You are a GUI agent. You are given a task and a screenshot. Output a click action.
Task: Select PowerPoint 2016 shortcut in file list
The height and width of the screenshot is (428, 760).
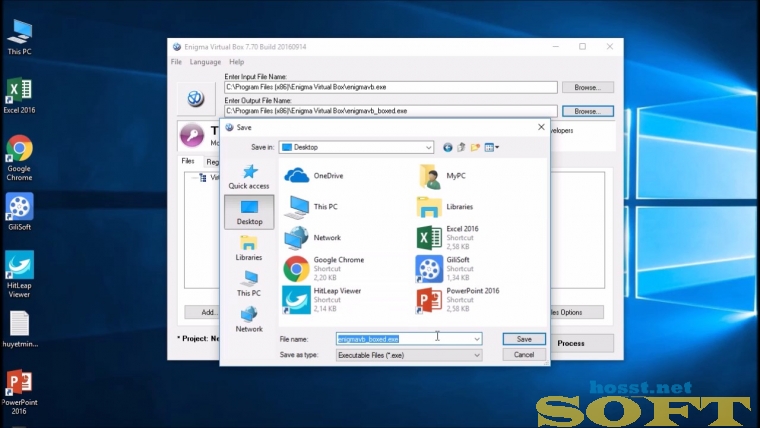pyautogui.click(x=458, y=300)
